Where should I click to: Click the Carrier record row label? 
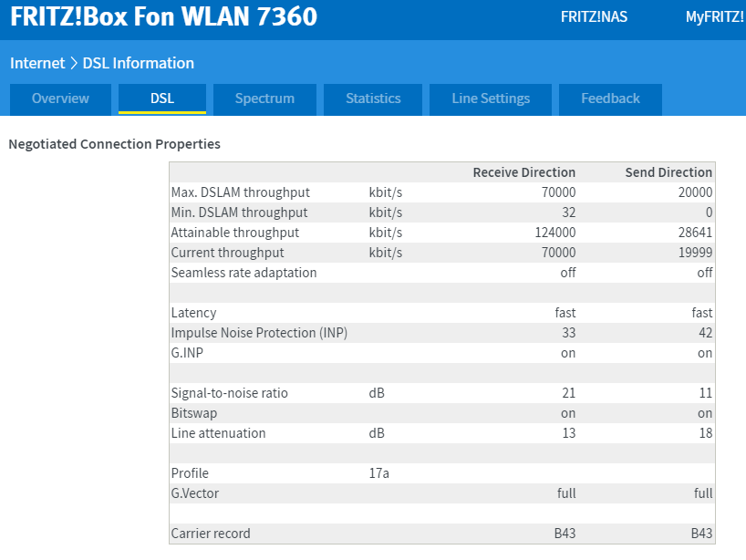point(211,534)
